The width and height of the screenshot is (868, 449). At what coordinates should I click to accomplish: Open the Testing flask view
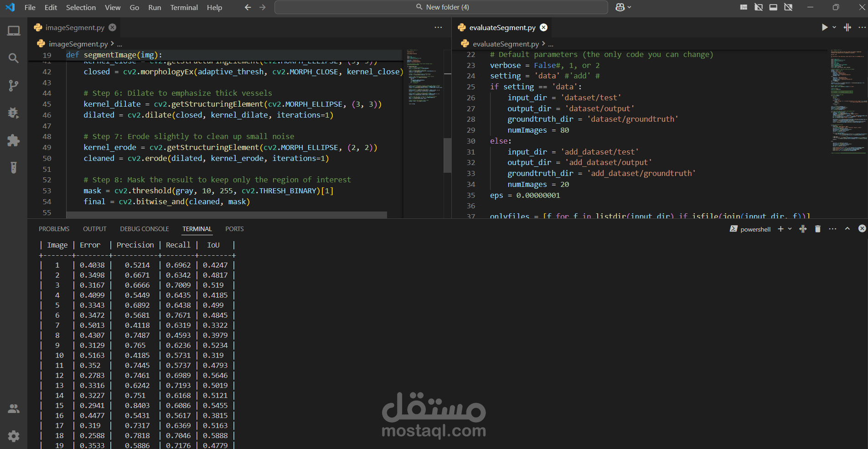click(x=14, y=167)
